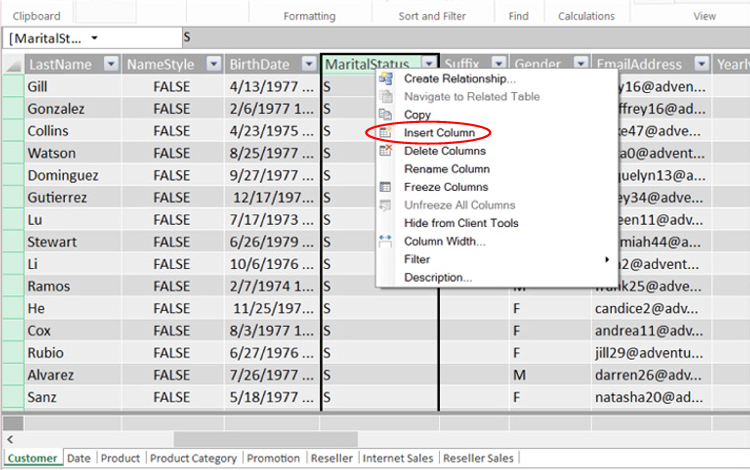Click the Create Relationship icon in context menu
This screenshot has width=750, height=470.
[386, 79]
